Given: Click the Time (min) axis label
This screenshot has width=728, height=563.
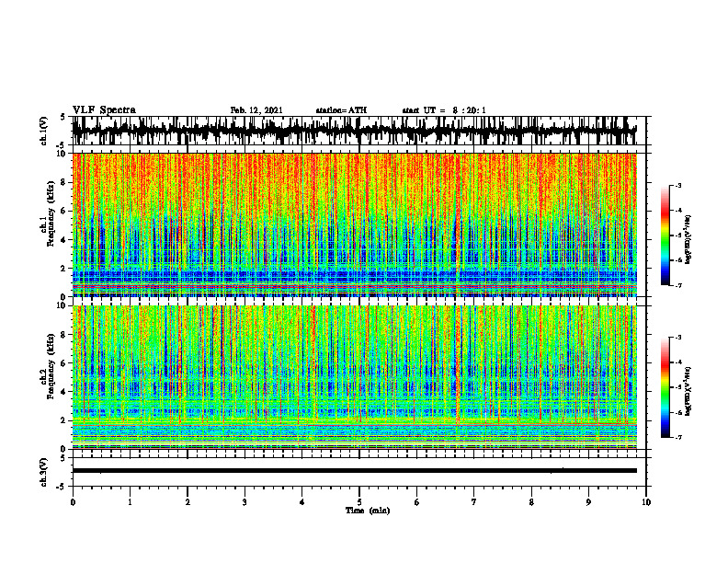Looking at the screenshot, I should (x=368, y=511).
